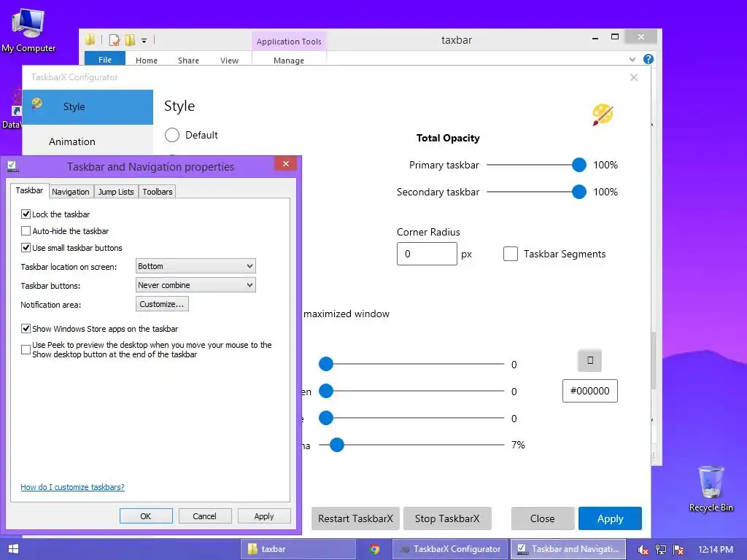Close the Taskbar and Navigation properties dialog

click(285, 163)
